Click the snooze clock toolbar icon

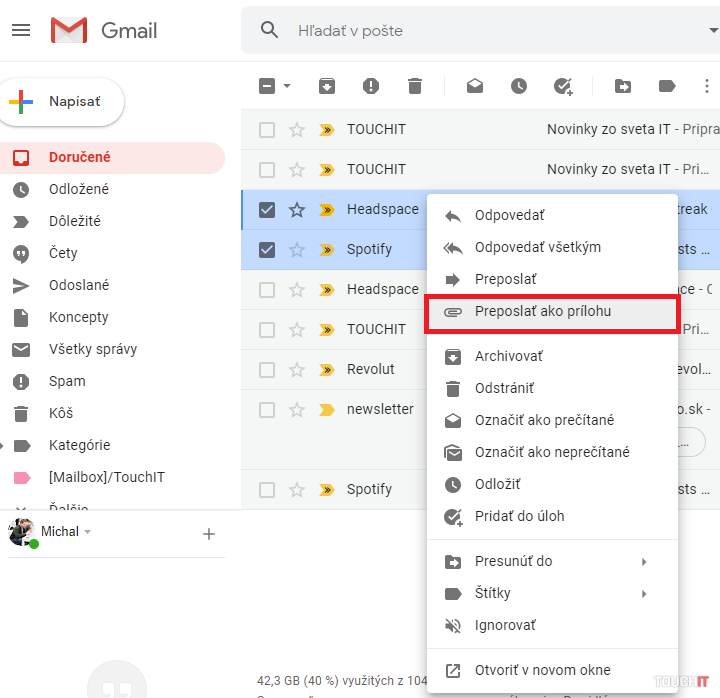point(519,86)
